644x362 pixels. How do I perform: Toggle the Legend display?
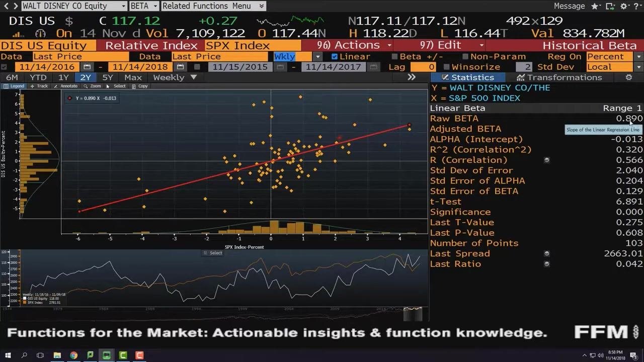pos(14,86)
